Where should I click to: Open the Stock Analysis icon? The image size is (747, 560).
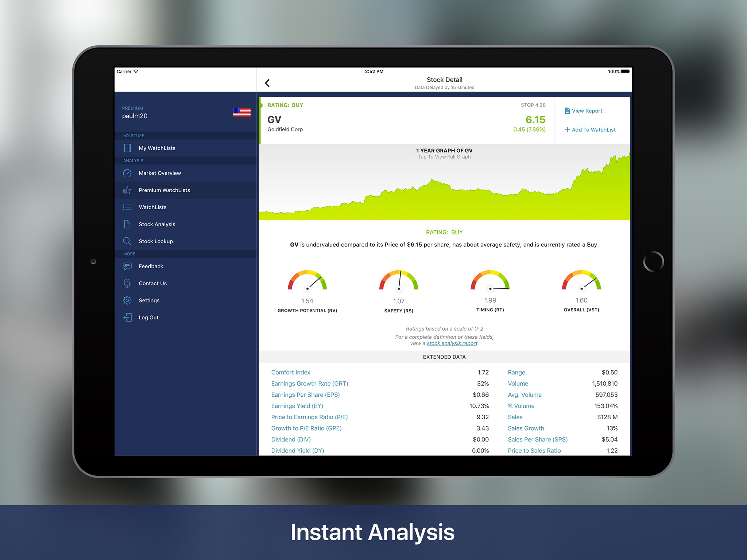click(127, 224)
